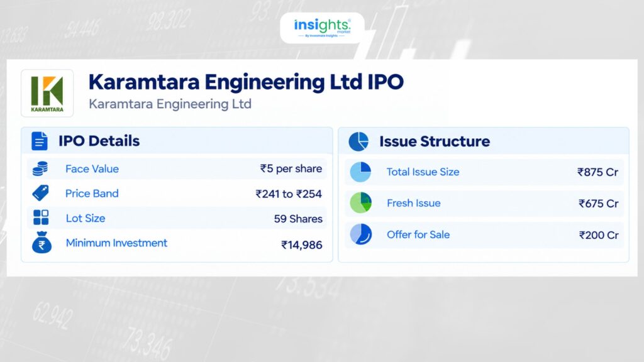Click the Karamtara company logo
Screen dimensions: 644x362
point(47,93)
